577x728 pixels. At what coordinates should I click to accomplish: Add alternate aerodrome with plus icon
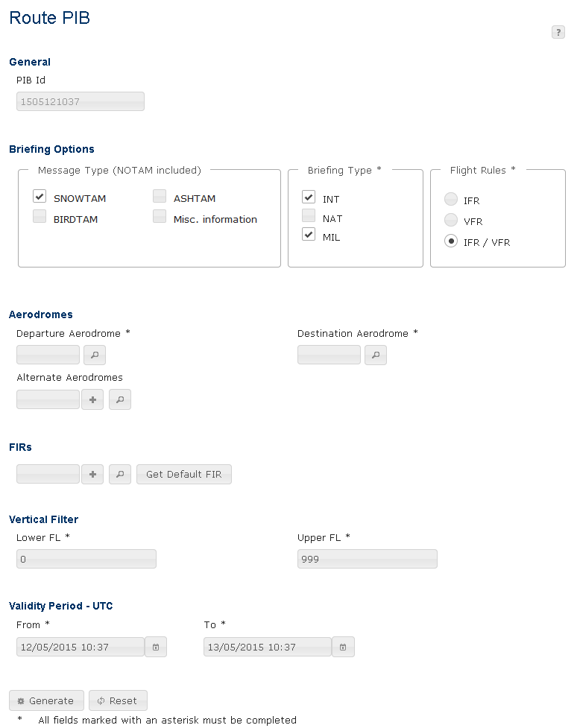92,400
